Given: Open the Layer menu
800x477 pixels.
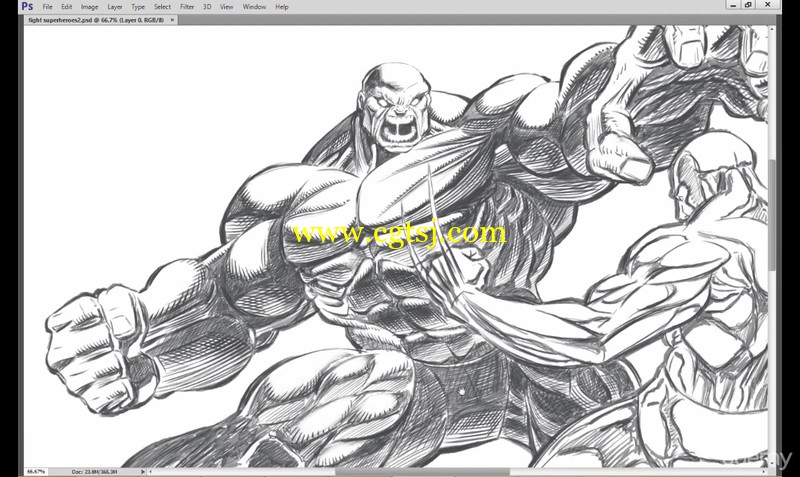Looking at the screenshot, I should (115, 7).
